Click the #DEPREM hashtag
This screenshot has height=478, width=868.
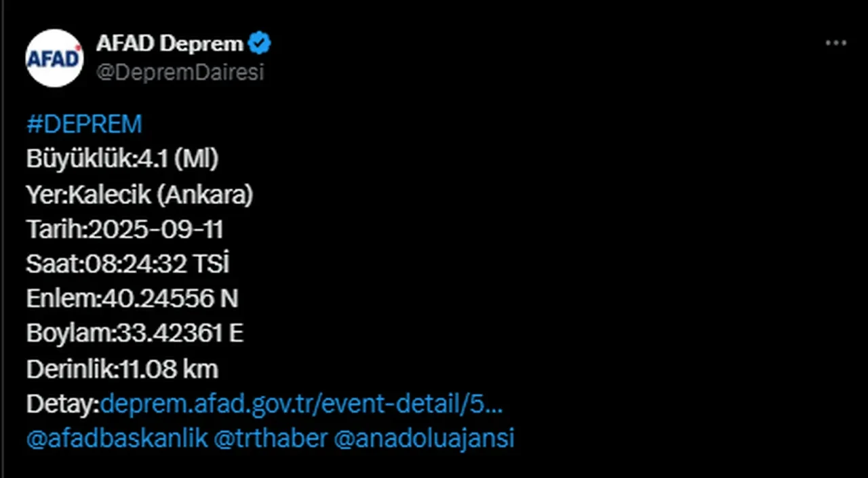tap(84, 125)
